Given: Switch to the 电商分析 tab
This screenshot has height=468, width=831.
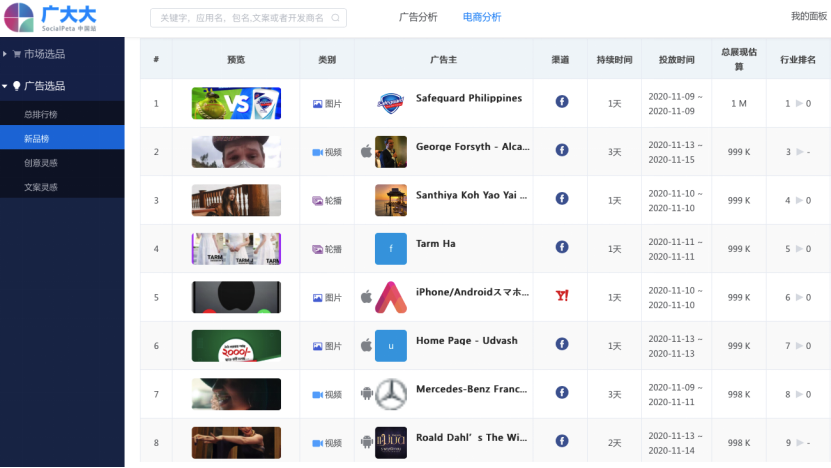Looking at the screenshot, I should [x=482, y=17].
